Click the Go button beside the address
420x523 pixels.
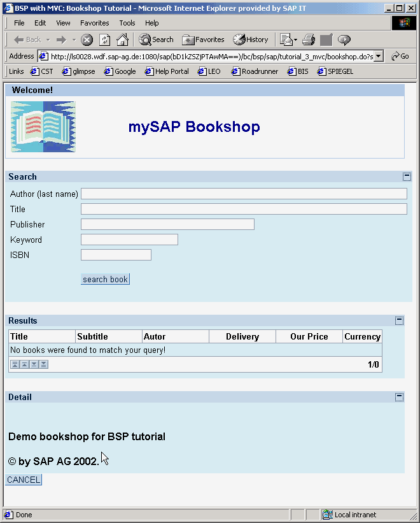pos(400,56)
